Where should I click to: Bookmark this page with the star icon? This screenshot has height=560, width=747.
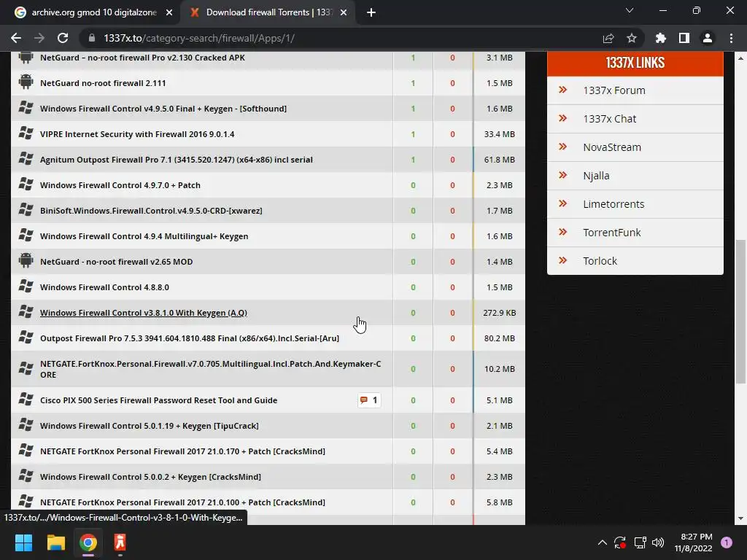tap(632, 38)
